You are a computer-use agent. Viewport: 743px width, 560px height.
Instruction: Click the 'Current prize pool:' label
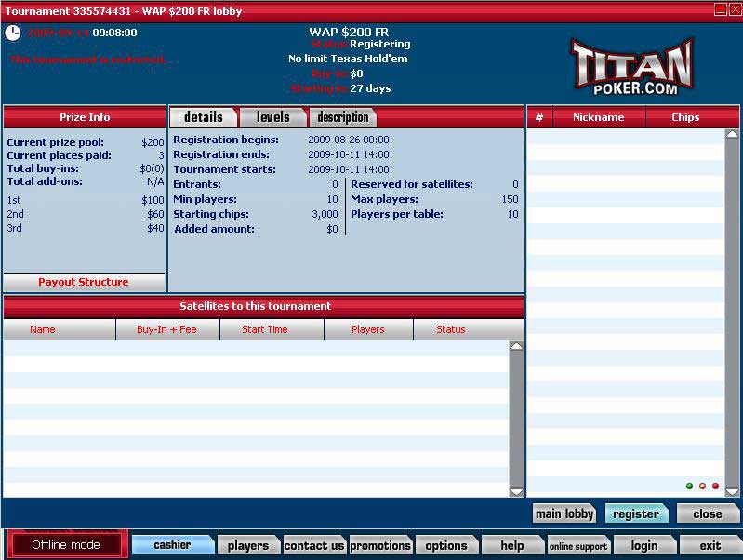coord(56,142)
